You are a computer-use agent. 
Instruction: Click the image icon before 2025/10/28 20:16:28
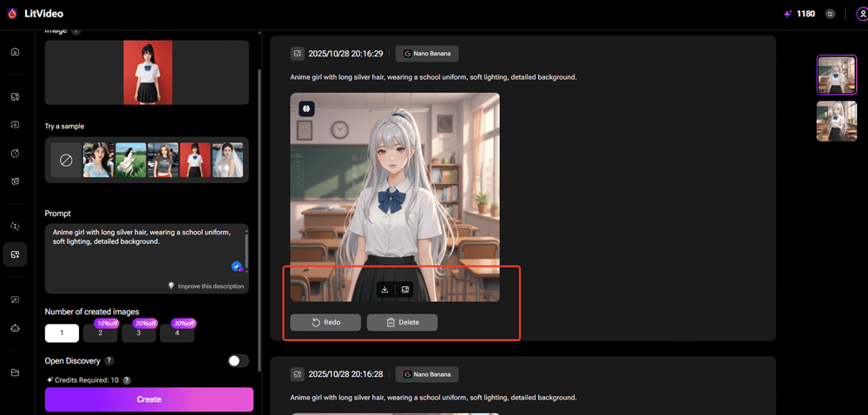[x=298, y=374]
